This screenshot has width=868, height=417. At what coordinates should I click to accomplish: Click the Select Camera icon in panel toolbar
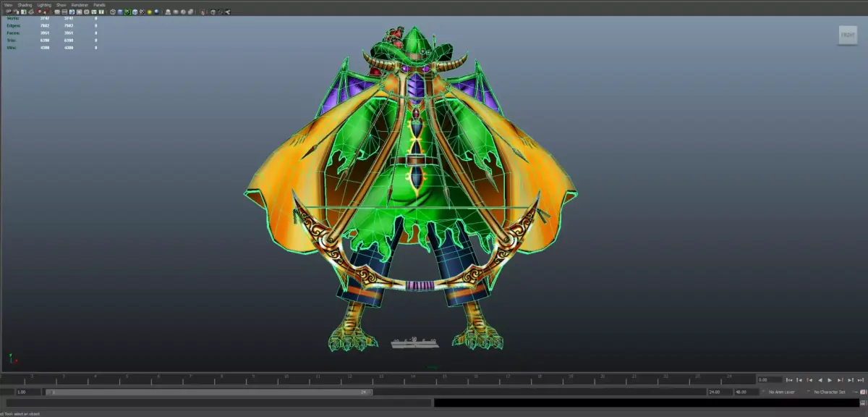[9, 12]
